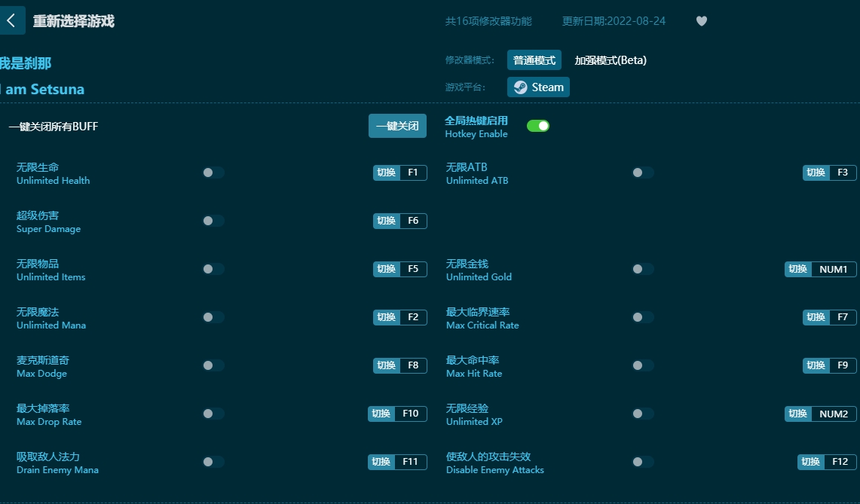Click the 一键关闭所有BUFF label
860x504 pixels.
[54, 127]
